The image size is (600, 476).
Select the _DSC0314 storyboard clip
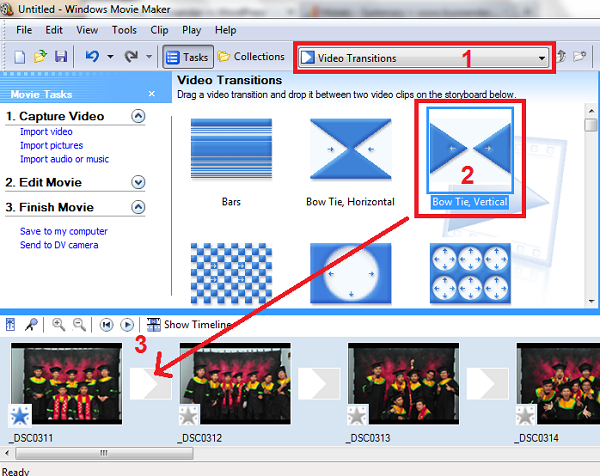pyautogui.click(x=558, y=384)
